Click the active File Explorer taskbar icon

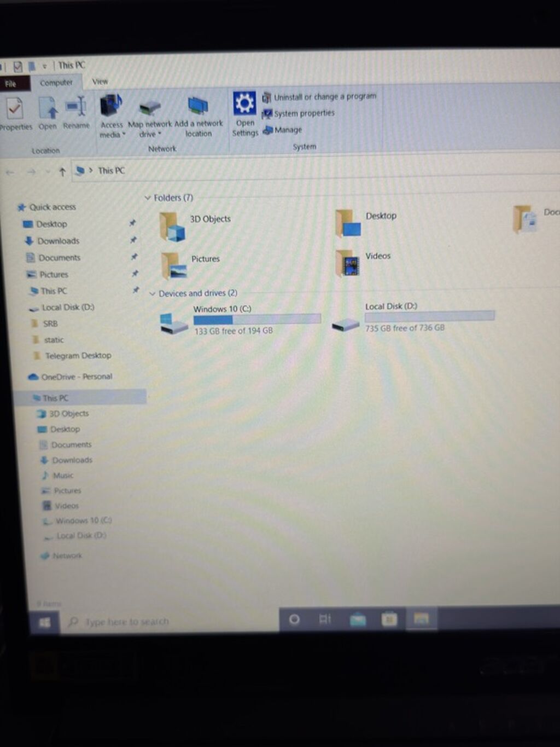[x=421, y=618]
